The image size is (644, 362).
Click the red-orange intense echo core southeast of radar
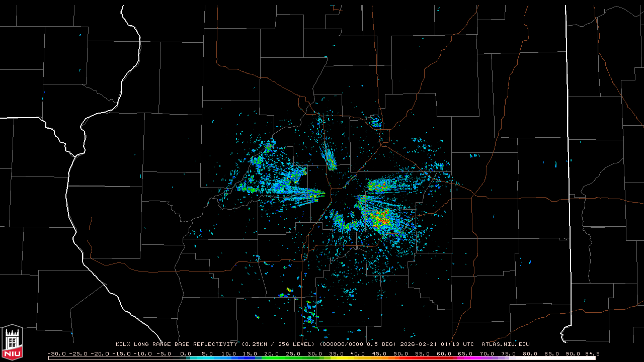pyautogui.click(x=382, y=217)
